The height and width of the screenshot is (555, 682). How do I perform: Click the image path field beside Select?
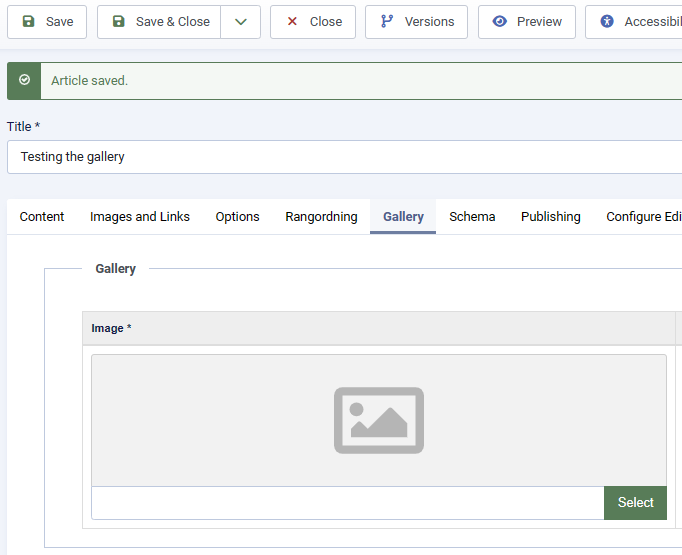pos(347,503)
